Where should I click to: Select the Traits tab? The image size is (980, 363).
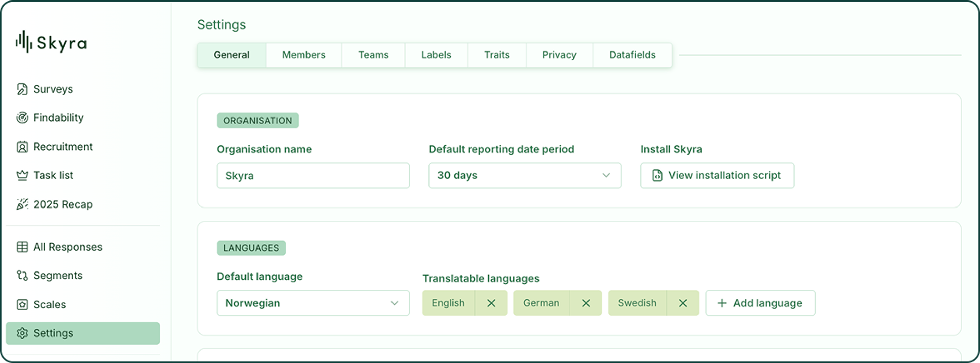click(x=496, y=55)
